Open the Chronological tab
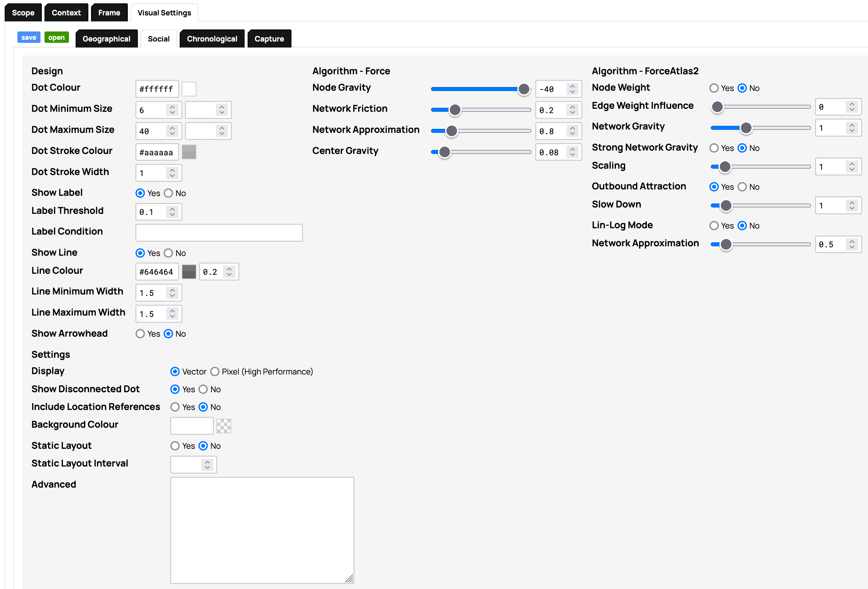 coord(212,39)
